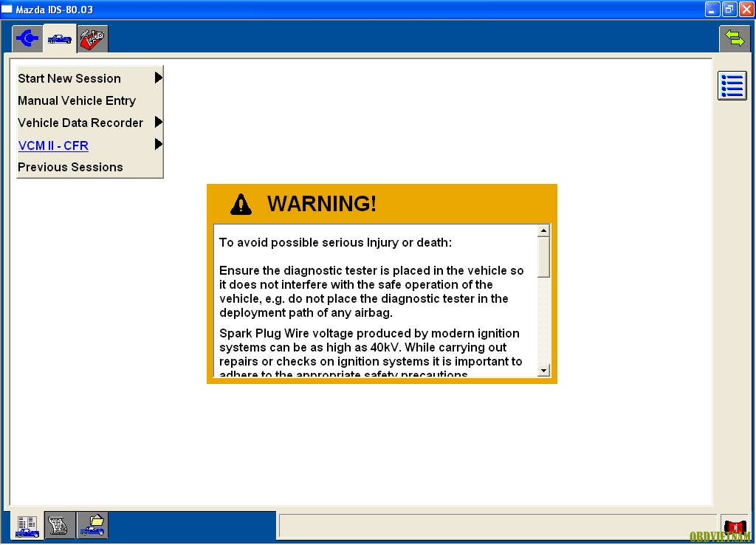The height and width of the screenshot is (545, 756).
Task: Expand Vehicle Data Recorder submenu arrow
Action: click(158, 122)
